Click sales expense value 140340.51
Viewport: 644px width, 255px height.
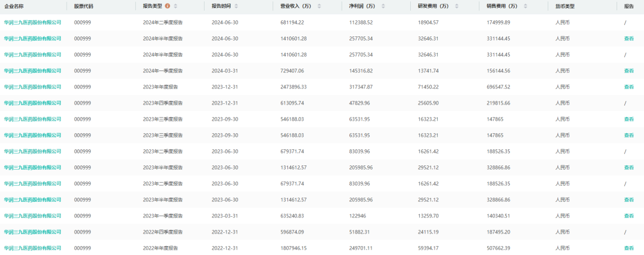[x=499, y=216]
